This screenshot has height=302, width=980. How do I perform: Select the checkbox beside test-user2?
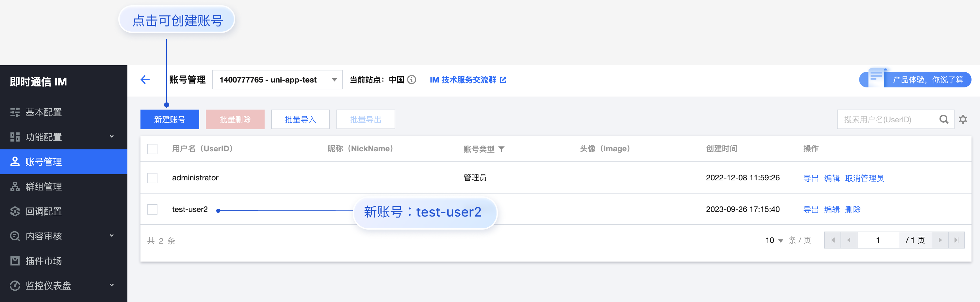coord(152,209)
